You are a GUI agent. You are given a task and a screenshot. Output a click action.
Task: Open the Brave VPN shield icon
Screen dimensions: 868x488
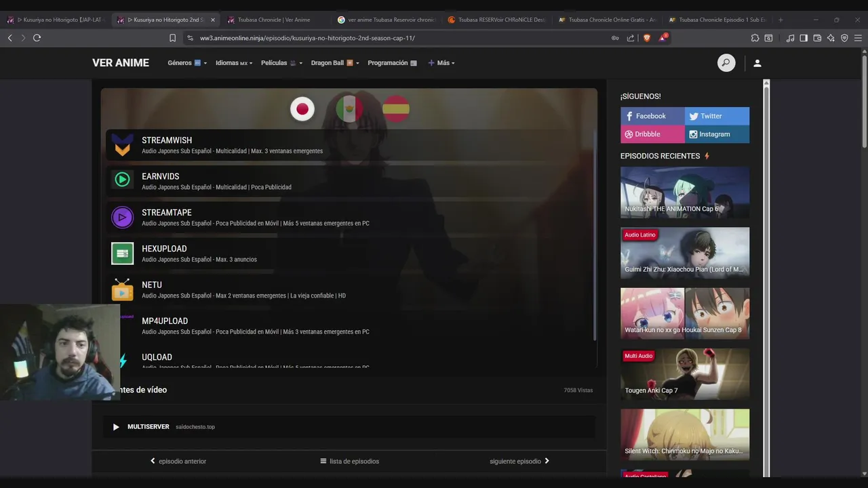pos(844,38)
